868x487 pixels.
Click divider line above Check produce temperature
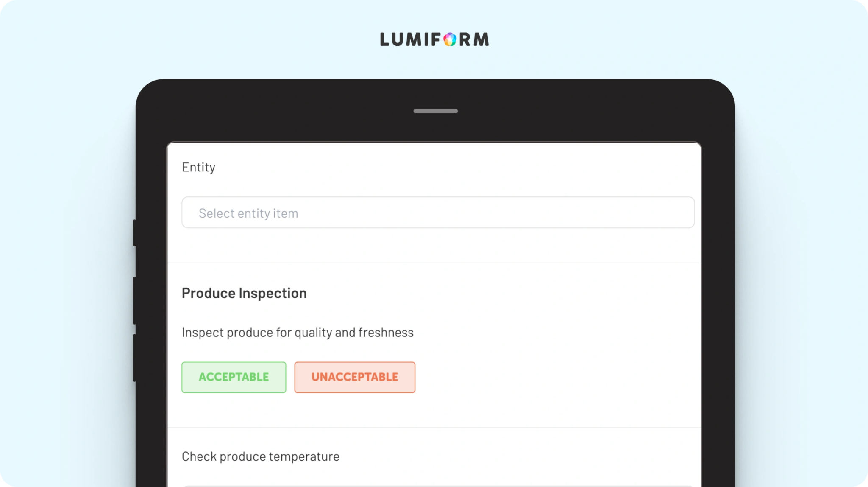click(434, 428)
